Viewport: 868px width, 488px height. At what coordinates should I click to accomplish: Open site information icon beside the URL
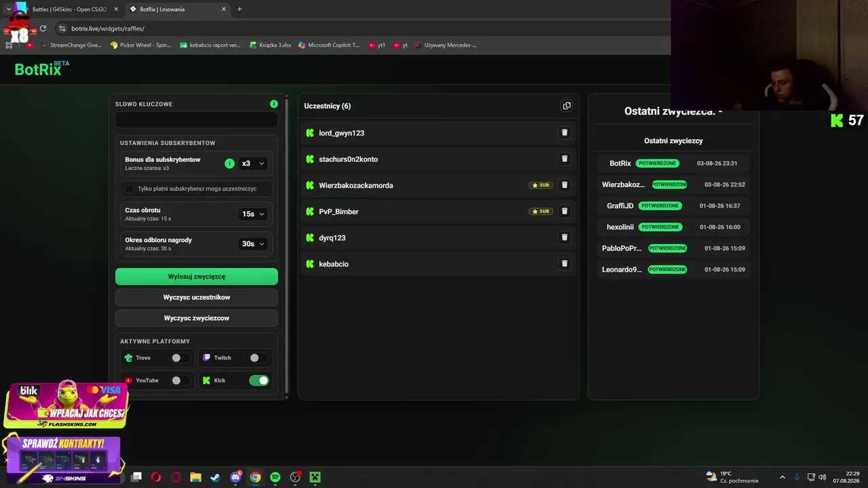62,28
